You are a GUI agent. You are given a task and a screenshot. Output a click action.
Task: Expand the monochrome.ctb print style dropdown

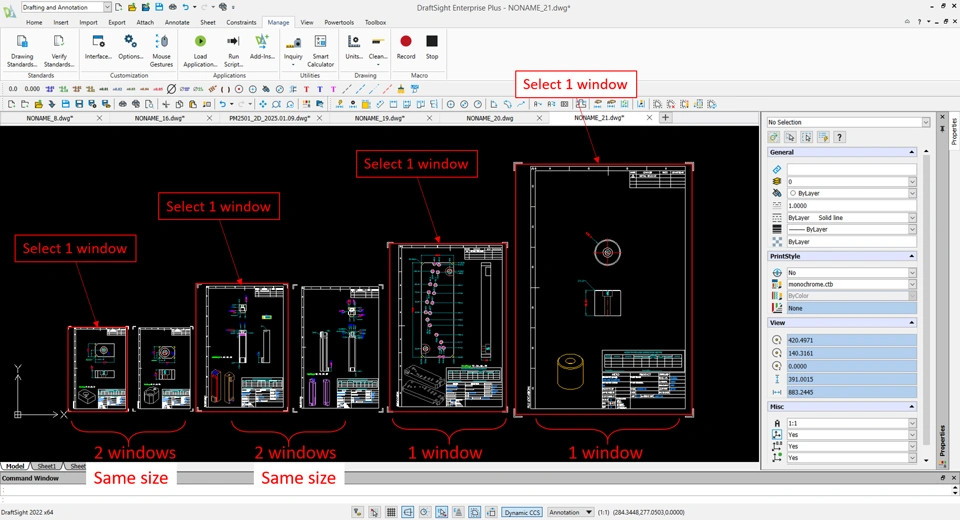(912, 284)
